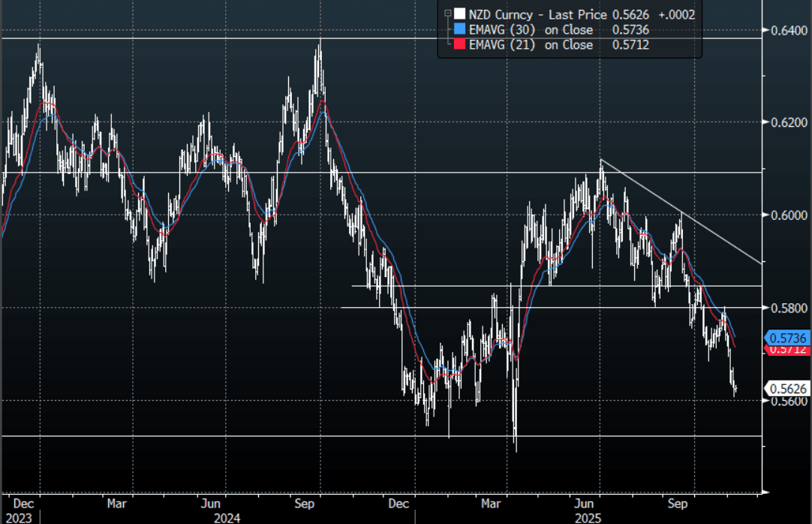Select the horizontal line at the 0.6400 level
The image size is (812, 524).
(x=375, y=38)
